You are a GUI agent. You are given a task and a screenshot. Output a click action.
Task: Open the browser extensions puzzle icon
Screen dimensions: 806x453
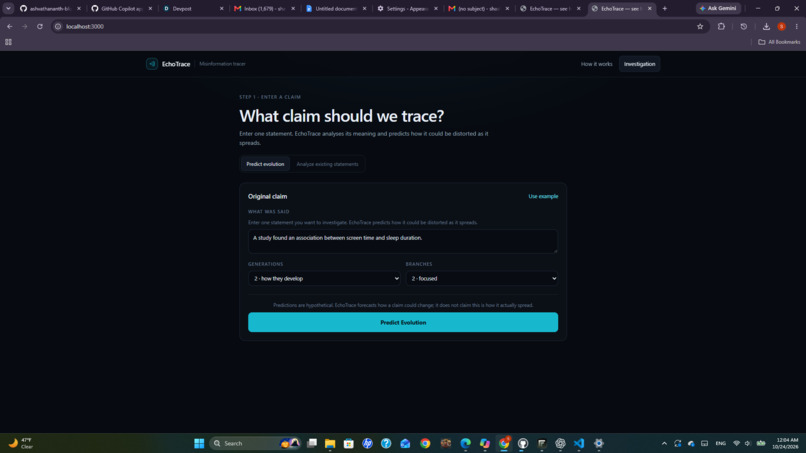[x=721, y=26]
